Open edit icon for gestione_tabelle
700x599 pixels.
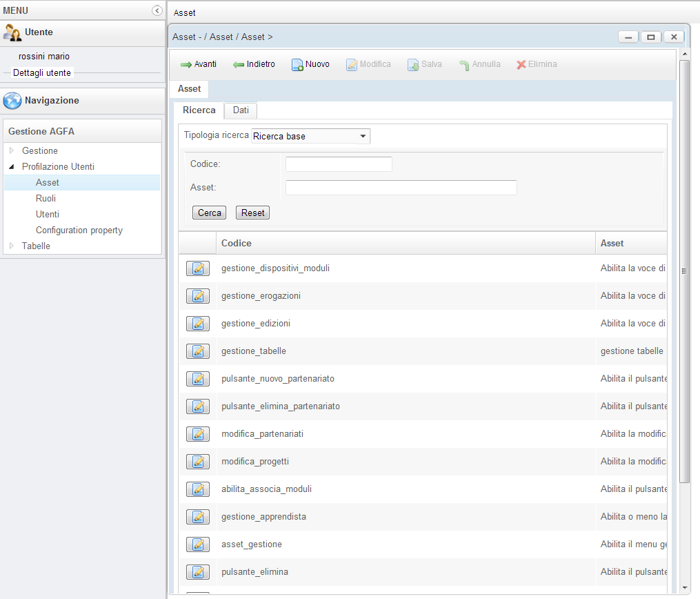point(198,351)
